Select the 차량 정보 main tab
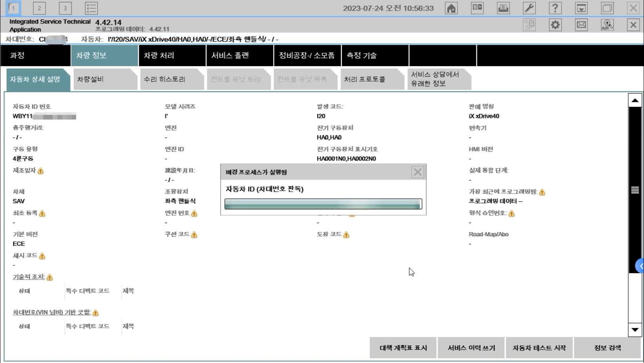This screenshot has height=363, width=644. (x=105, y=56)
